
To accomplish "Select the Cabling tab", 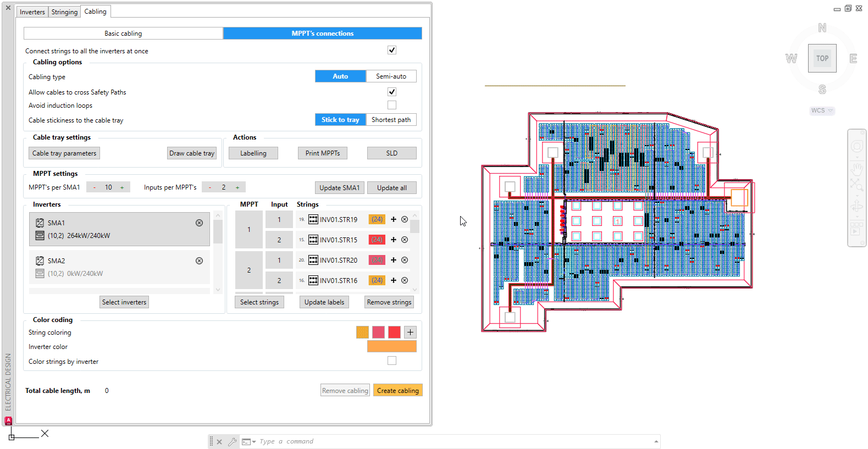I will click(x=95, y=12).
